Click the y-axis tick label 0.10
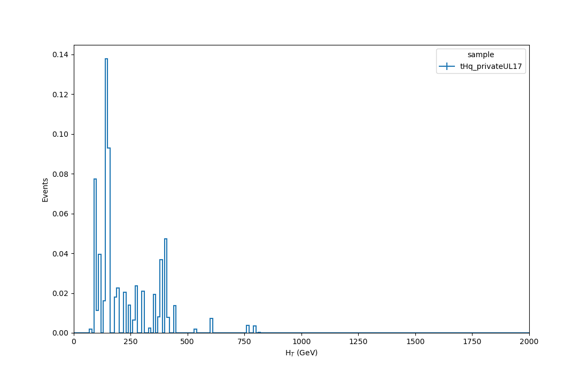 pyautogui.click(x=60, y=134)
